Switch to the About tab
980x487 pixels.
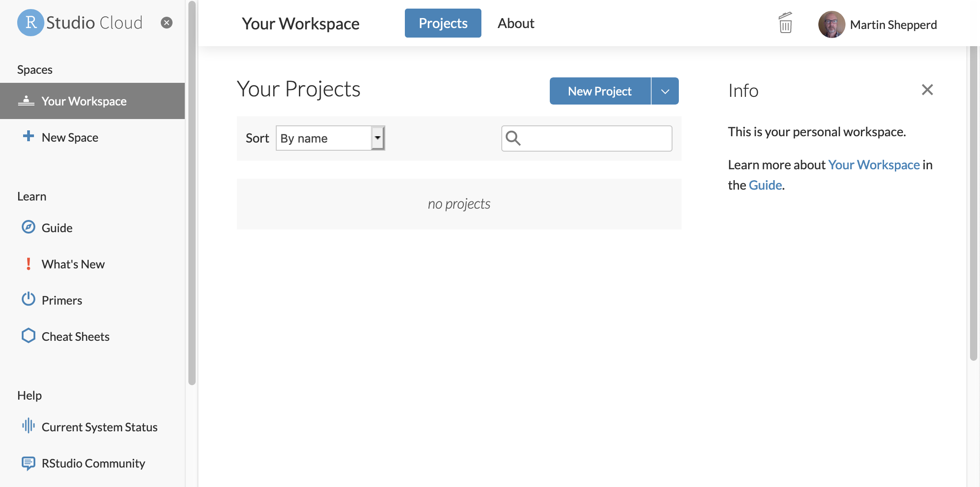516,23
